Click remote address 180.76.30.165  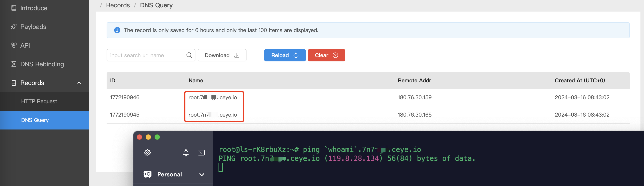[415, 115]
